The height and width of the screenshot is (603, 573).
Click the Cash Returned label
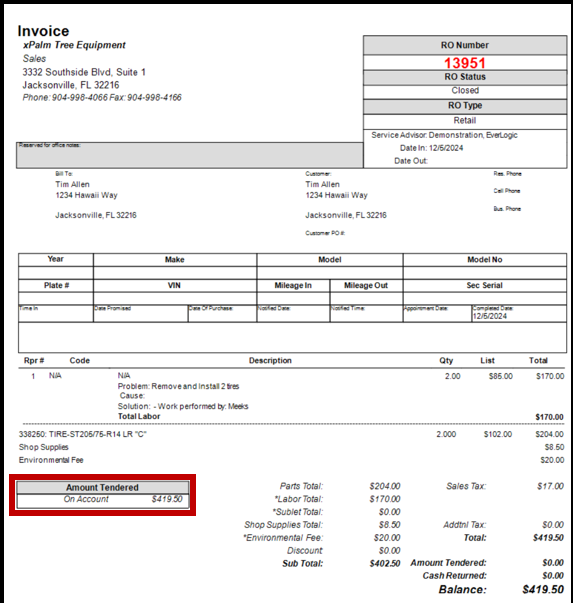tap(455, 576)
